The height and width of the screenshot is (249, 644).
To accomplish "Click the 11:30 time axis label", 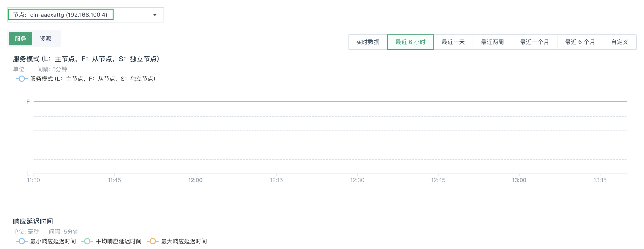I will (33, 180).
